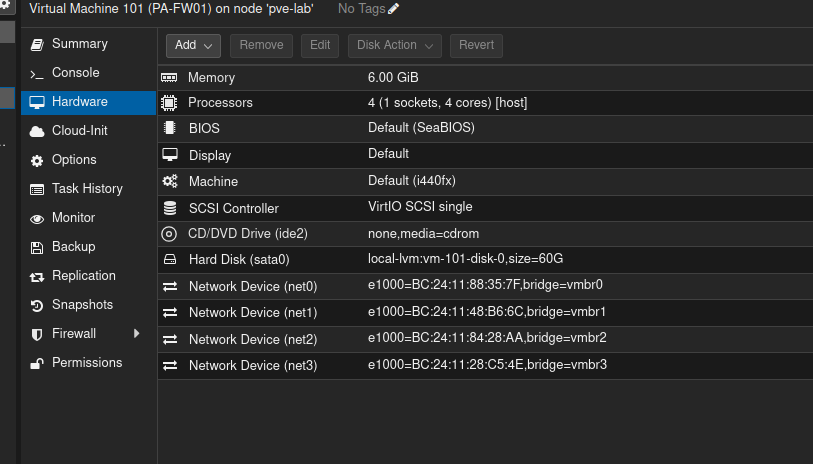Select the Task History sidebar label
Image resolution: width=813 pixels, height=464 pixels.
pyautogui.click(x=87, y=189)
